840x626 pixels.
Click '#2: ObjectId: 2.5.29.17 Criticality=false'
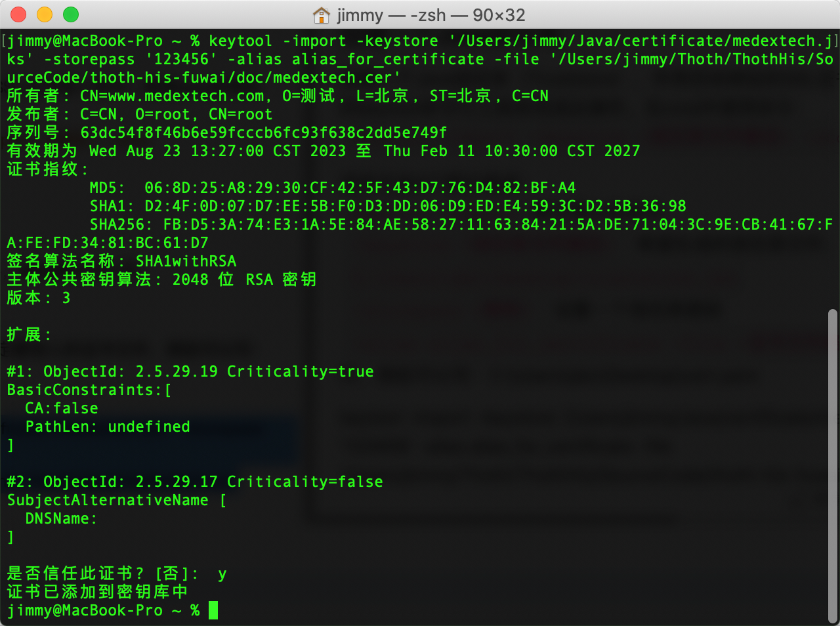195,482
